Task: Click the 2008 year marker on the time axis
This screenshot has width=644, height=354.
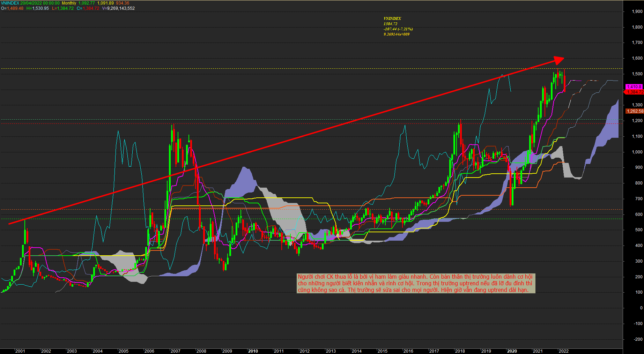Action: [201, 351]
